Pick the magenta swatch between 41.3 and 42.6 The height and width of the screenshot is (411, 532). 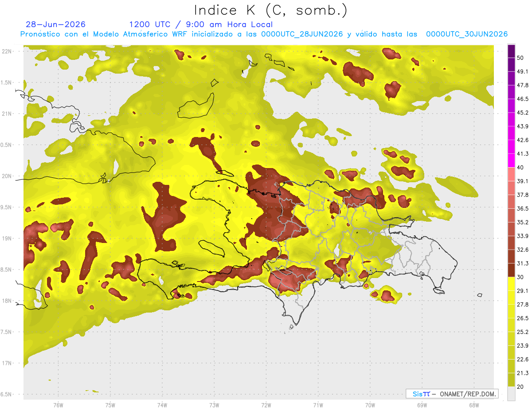pyautogui.click(x=512, y=147)
